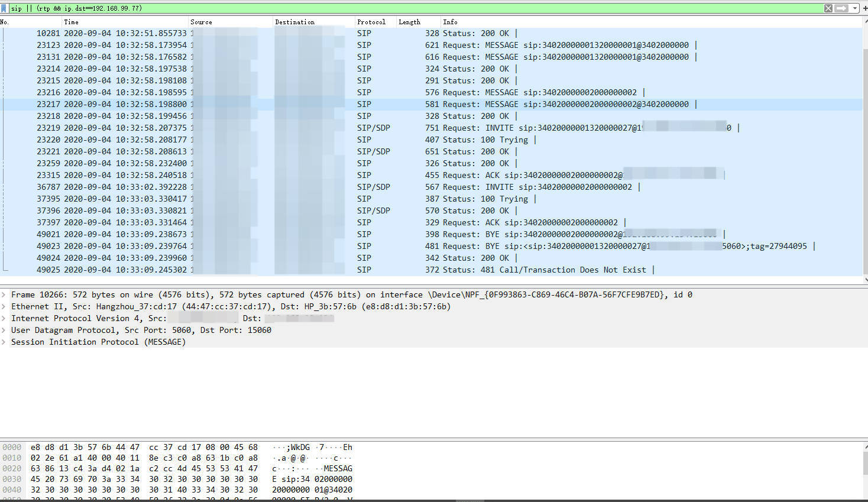Expand the Session Initiation Protocol (MESSAGE) row
Viewport: 868px width, 502px height.
point(4,342)
